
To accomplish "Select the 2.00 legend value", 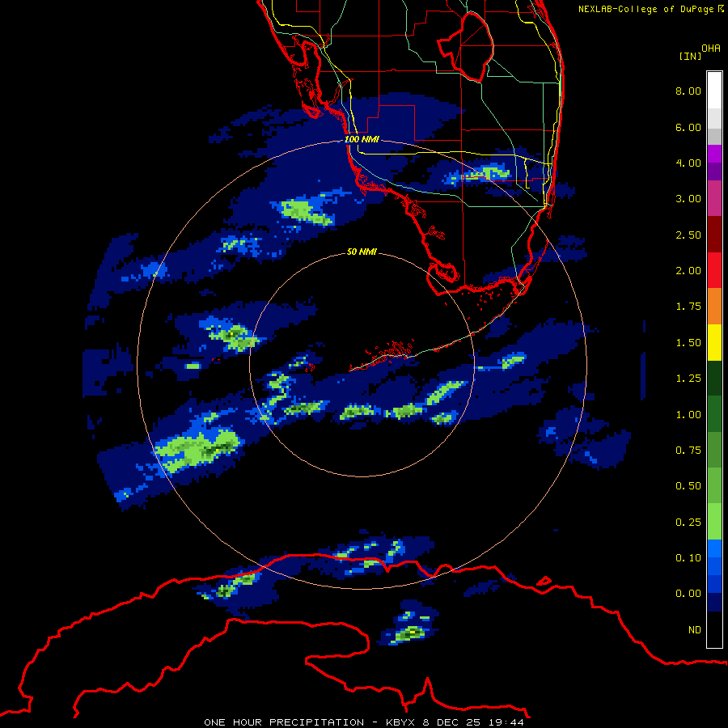I will [688, 271].
